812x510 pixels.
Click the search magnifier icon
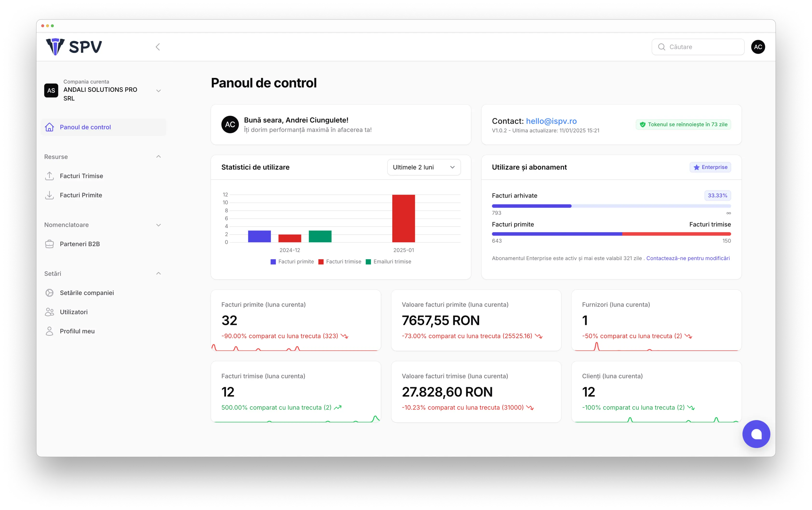[661, 47]
